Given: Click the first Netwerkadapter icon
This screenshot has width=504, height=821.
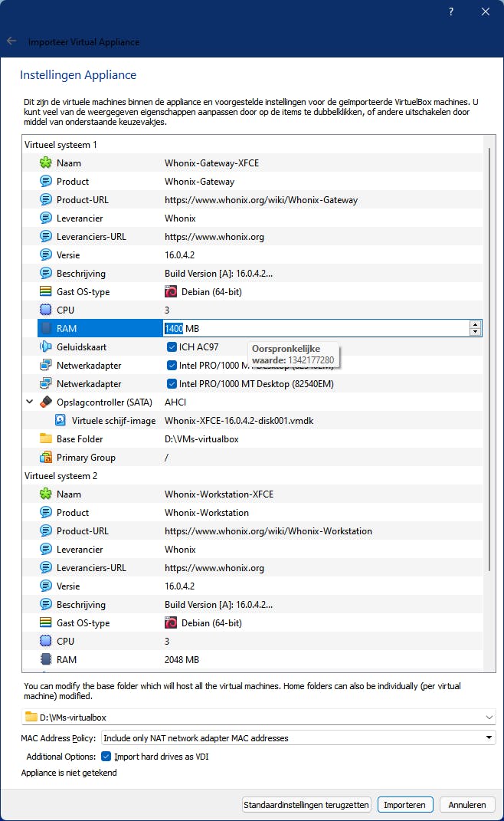Looking at the screenshot, I should pos(46,365).
